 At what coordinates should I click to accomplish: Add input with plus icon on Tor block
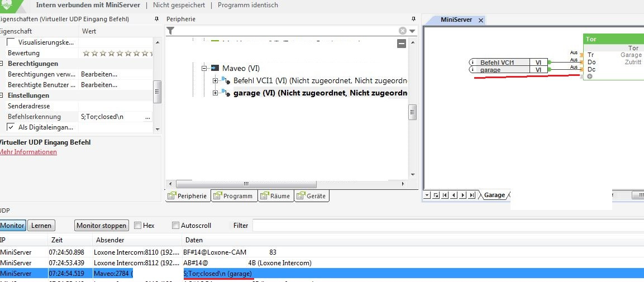point(590,77)
